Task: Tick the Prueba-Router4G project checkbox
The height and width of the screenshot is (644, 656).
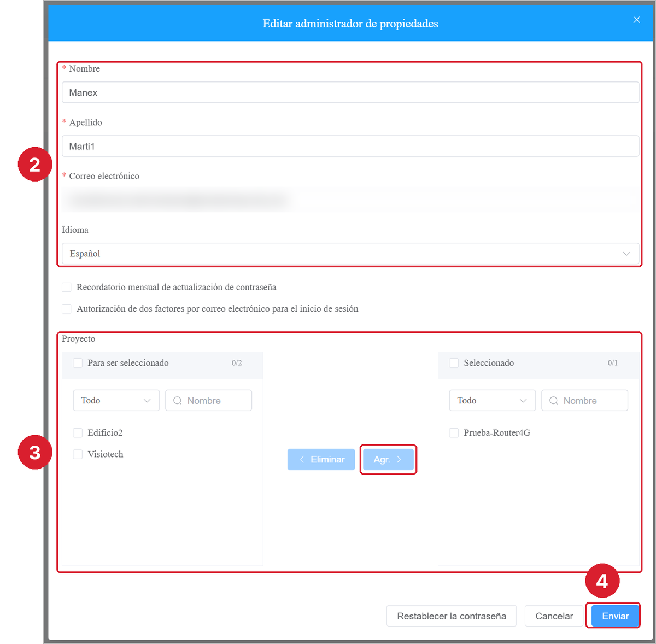Action: [x=454, y=433]
